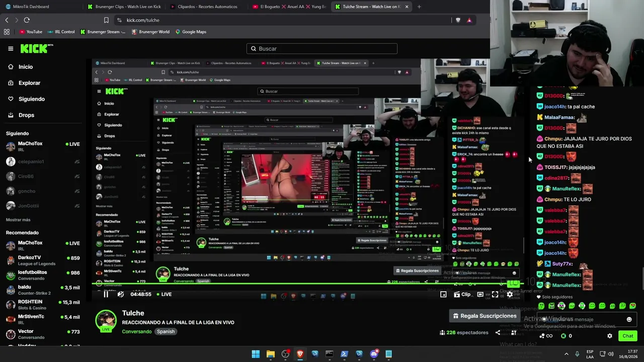Screen dimensions: 644x362
Task: Go back to the previous browser page
Action: 7,20
